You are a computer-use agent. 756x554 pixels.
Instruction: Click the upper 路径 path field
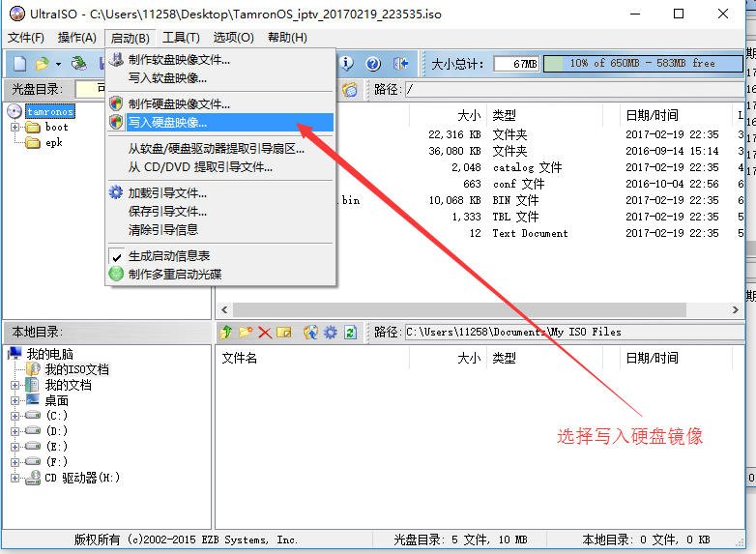574,89
